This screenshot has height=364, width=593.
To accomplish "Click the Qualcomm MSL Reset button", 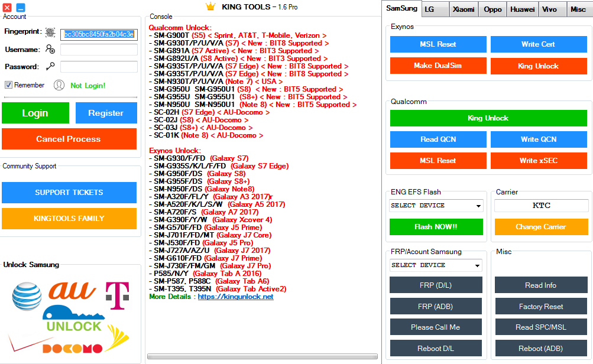I will 438,161.
